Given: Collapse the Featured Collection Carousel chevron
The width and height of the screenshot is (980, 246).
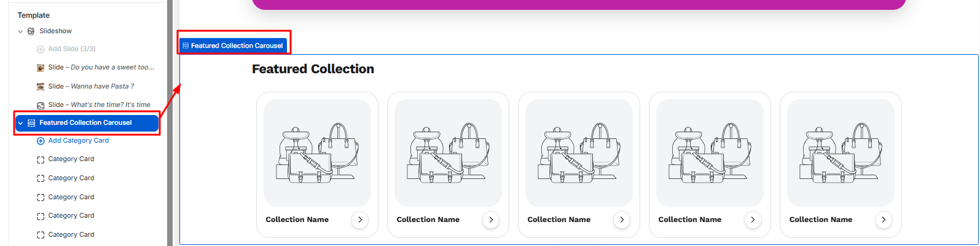Looking at the screenshot, I should (20, 123).
